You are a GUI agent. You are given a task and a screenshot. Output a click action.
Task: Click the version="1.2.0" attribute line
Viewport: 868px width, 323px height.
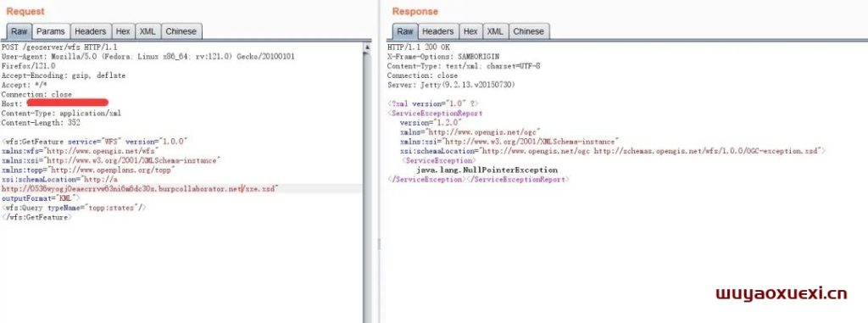click(431, 122)
